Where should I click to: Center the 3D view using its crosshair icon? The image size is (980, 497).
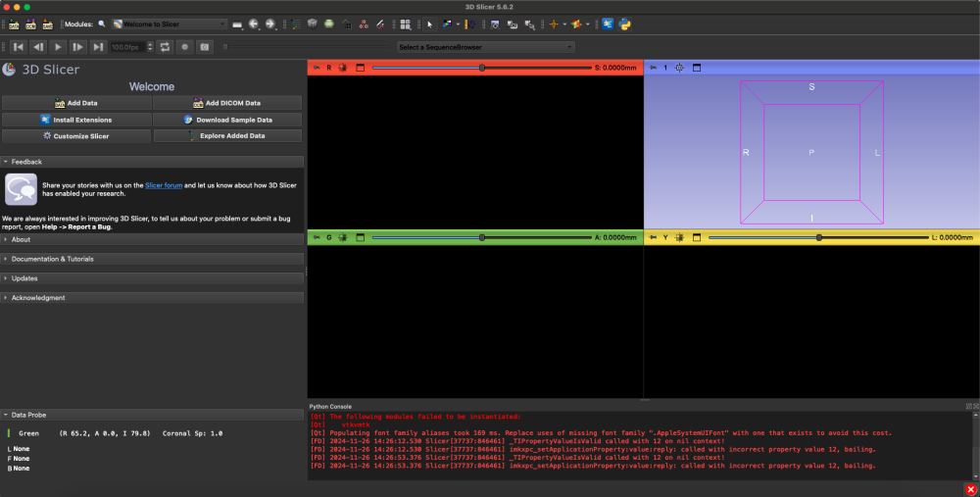(x=679, y=68)
